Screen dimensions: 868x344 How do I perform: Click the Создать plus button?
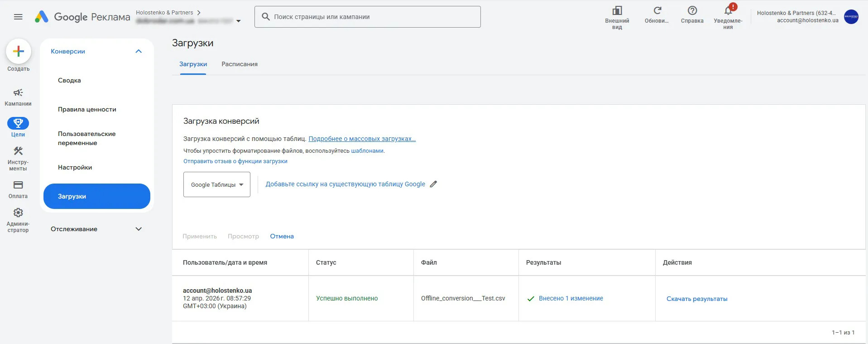click(19, 51)
